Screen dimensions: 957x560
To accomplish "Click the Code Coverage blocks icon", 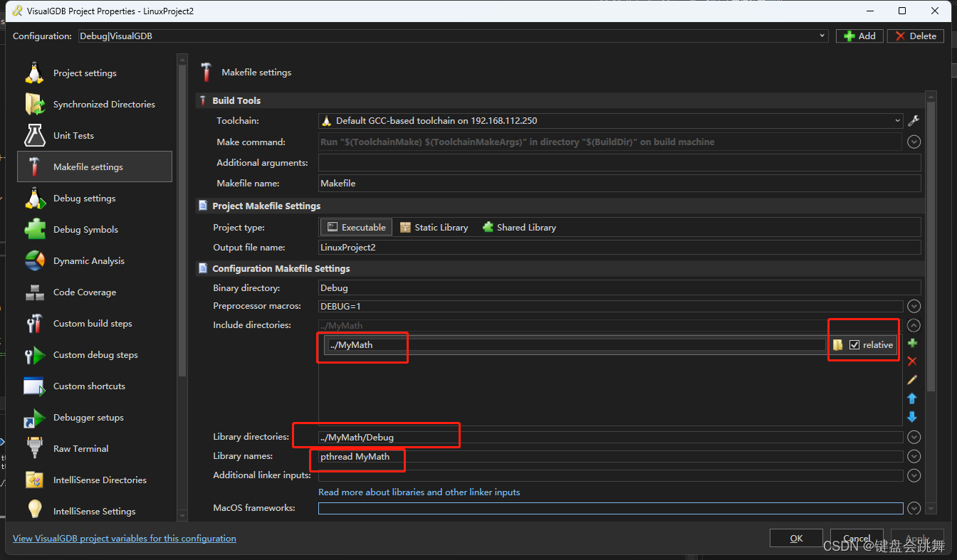I will click(34, 292).
